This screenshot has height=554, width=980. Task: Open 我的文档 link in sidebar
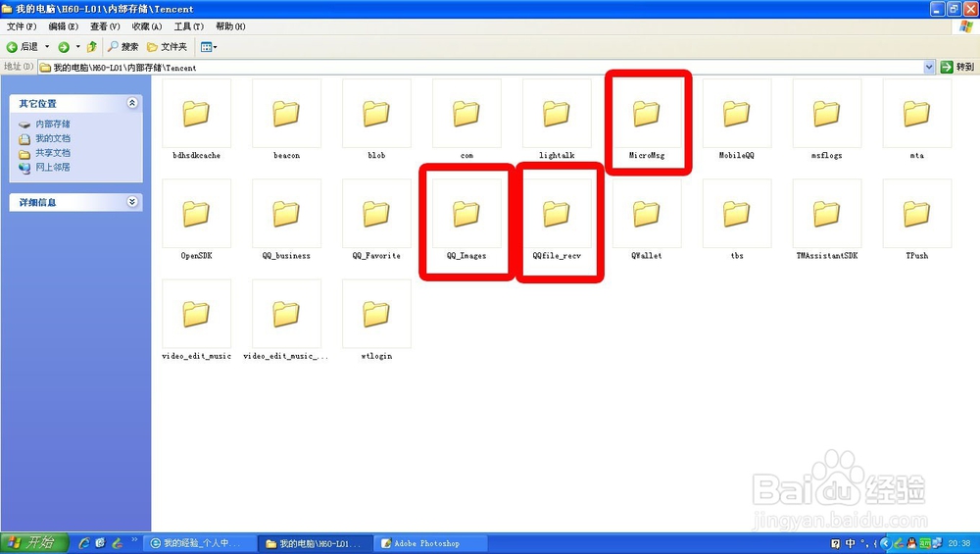point(53,138)
